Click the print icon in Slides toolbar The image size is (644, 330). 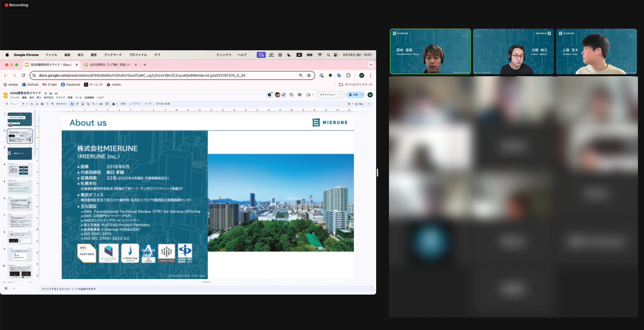(x=42, y=104)
